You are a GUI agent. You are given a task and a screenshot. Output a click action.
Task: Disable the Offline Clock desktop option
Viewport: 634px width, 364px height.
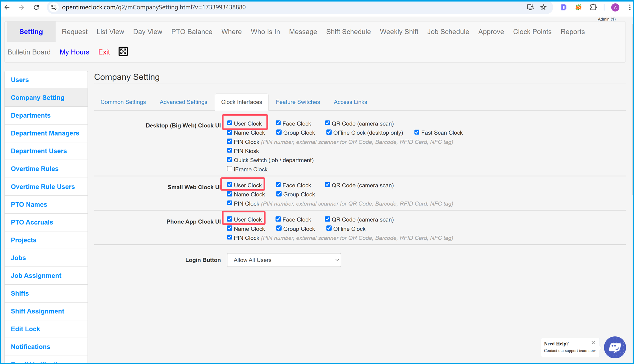coord(329,132)
